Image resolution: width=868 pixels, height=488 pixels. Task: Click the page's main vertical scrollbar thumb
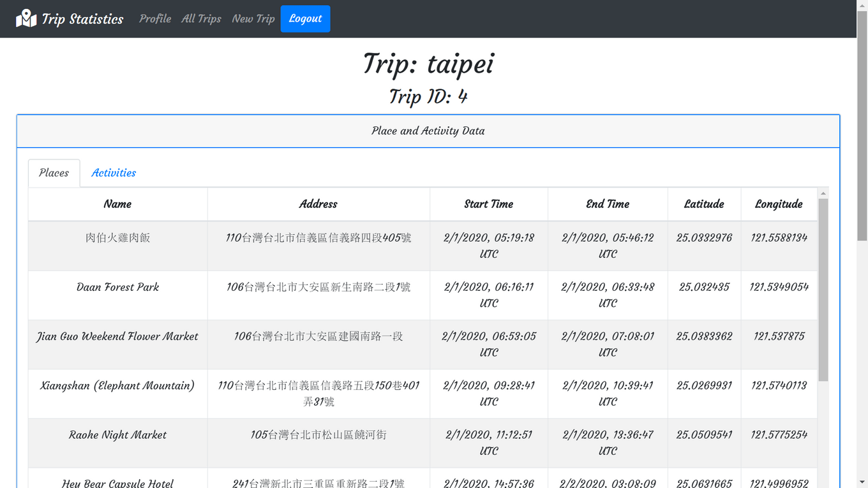(x=862, y=125)
